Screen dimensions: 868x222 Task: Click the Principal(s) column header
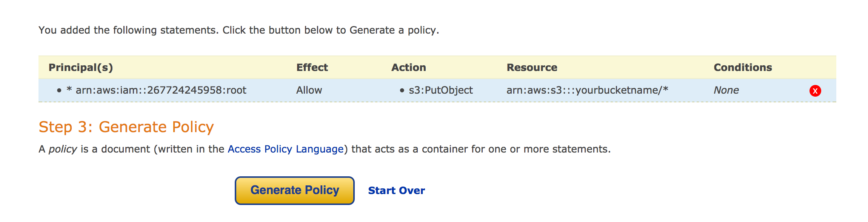coord(81,68)
